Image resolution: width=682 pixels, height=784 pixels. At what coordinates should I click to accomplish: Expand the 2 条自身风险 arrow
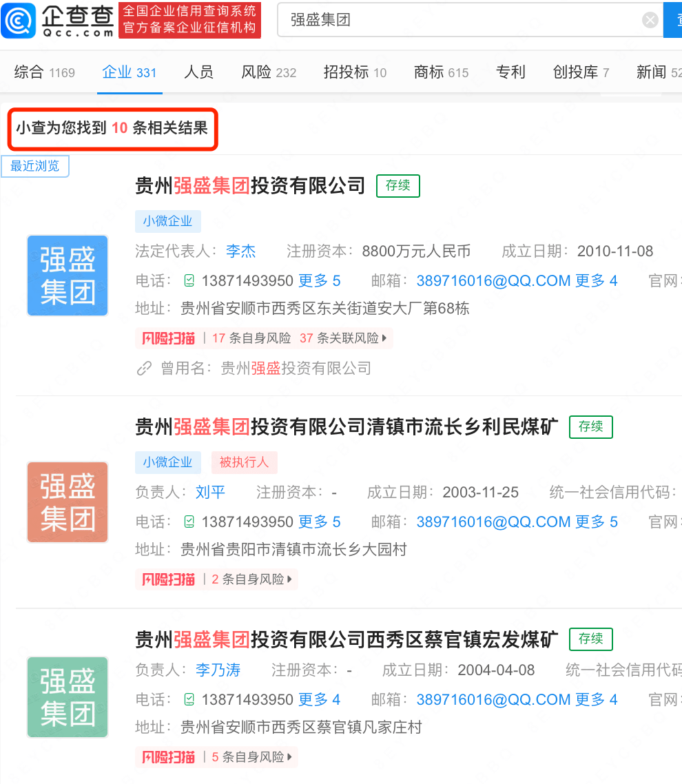pyautogui.click(x=289, y=579)
